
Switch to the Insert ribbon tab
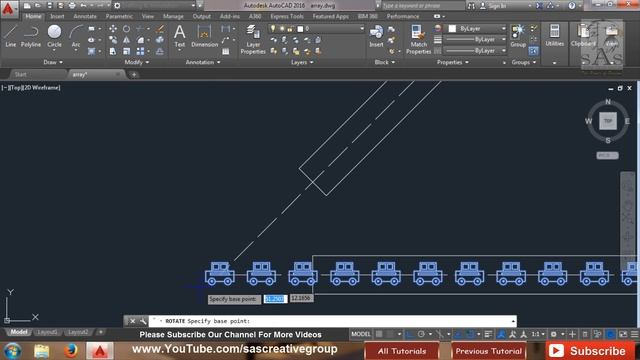tap(57, 16)
